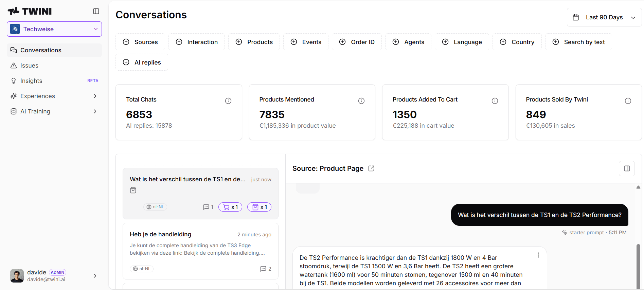This screenshot has height=290, width=644.
Task: Toggle the conversation detail side panel
Action: (x=627, y=168)
